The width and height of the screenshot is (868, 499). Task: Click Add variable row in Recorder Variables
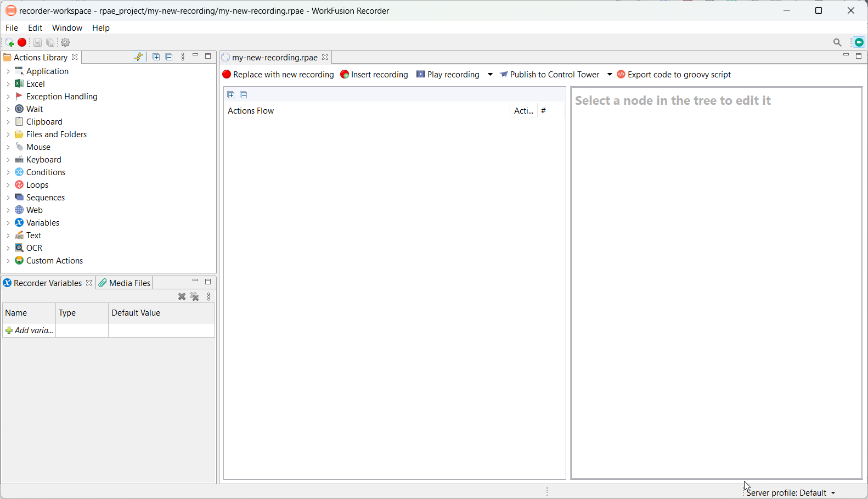tap(30, 330)
